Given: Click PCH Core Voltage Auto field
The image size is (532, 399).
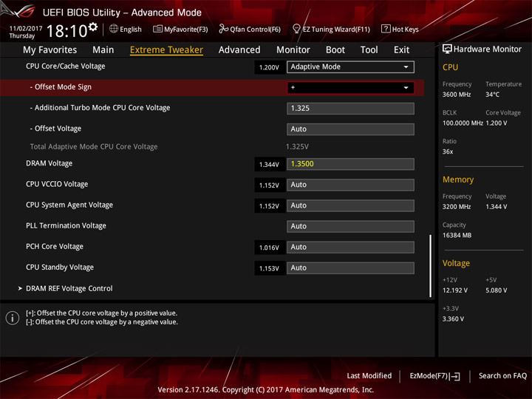Looking at the screenshot, I should pos(350,247).
